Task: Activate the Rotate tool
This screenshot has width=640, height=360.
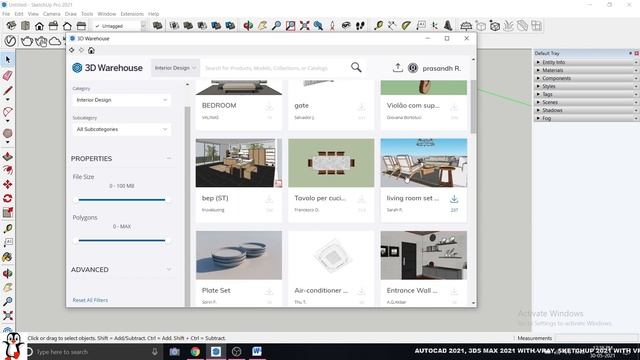Action: click(x=8, y=198)
